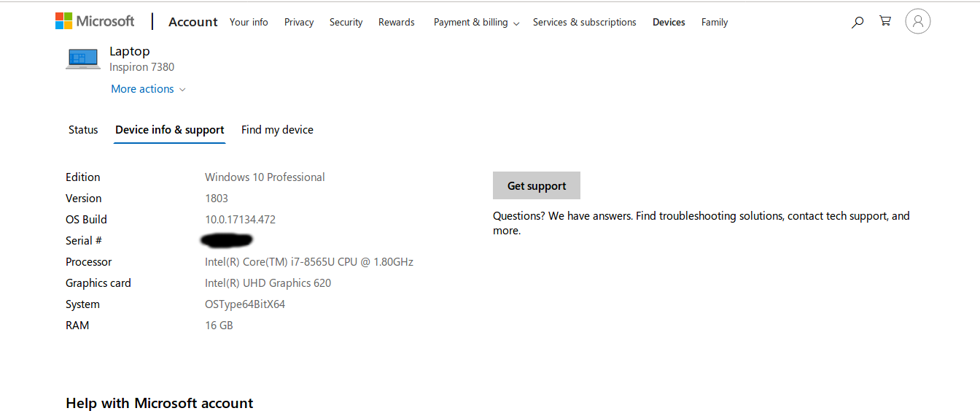The height and width of the screenshot is (419, 980).
Task: Switch to the Find my device tab
Action: (x=277, y=130)
